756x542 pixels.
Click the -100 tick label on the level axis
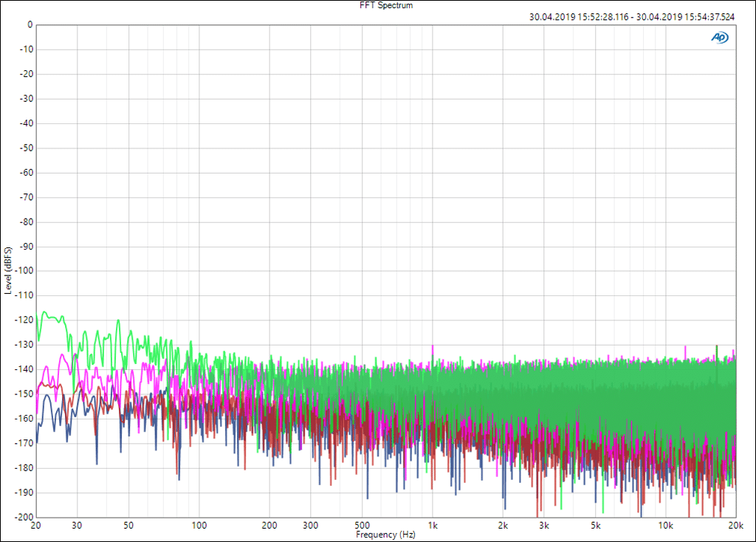pyautogui.click(x=24, y=271)
